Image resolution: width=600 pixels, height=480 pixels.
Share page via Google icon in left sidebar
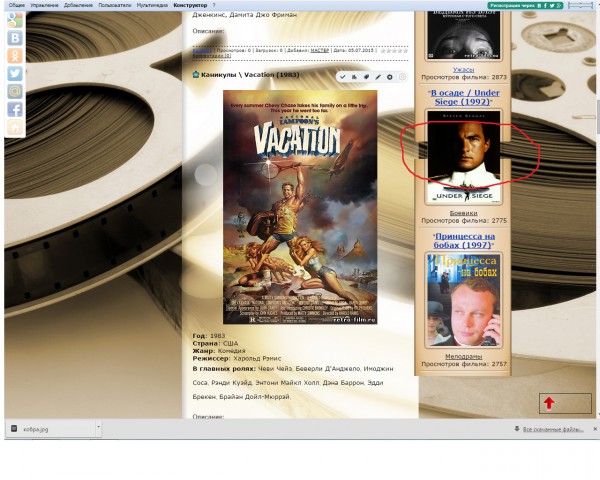click(x=15, y=20)
